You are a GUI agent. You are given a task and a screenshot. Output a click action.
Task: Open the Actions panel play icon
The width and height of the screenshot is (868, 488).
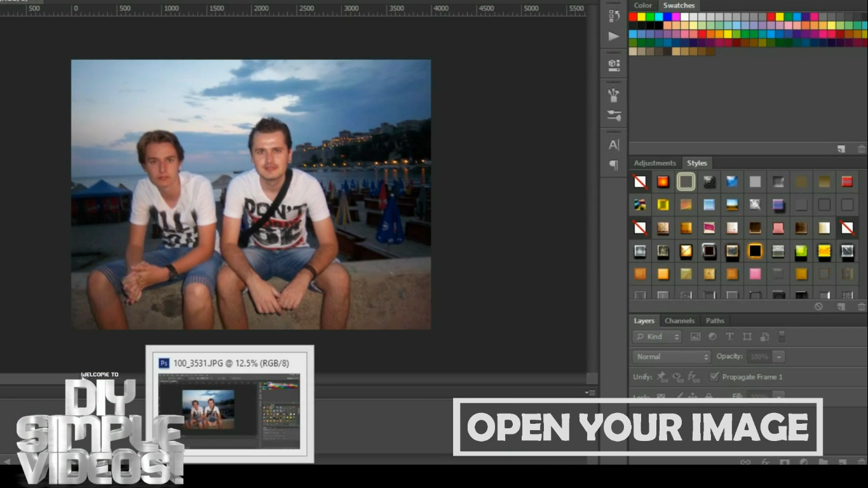614,36
